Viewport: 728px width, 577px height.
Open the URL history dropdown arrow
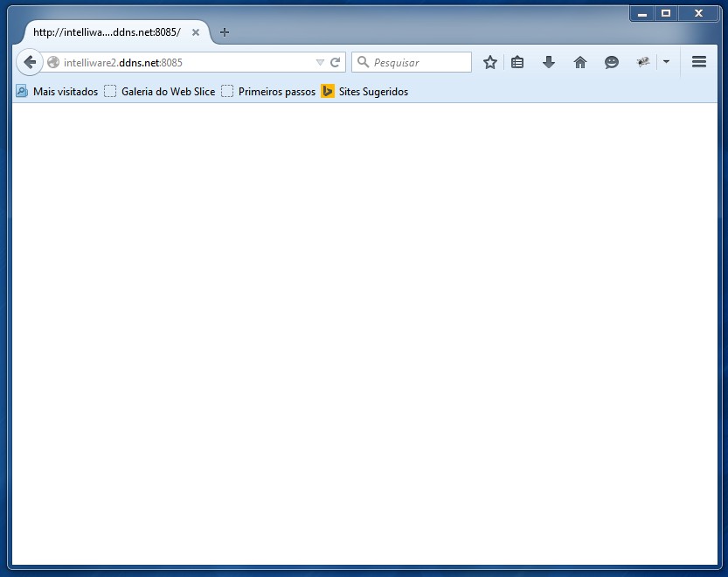click(320, 62)
